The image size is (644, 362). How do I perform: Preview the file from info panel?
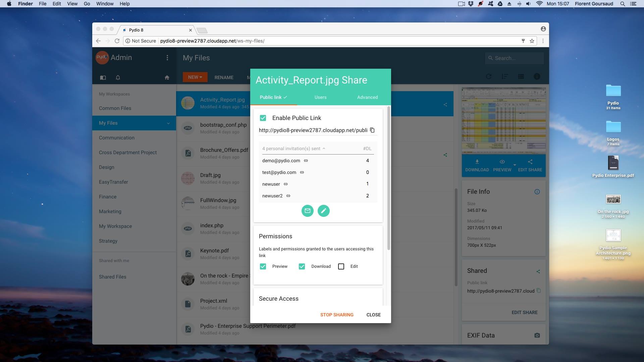[x=502, y=166]
